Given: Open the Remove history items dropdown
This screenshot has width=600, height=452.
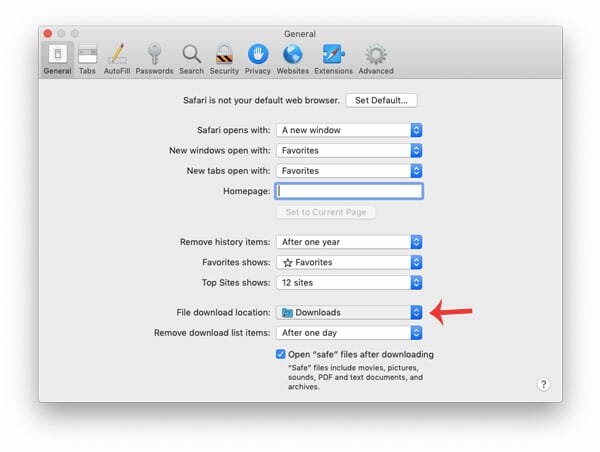Looking at the screenshot, I should [349, 242].
